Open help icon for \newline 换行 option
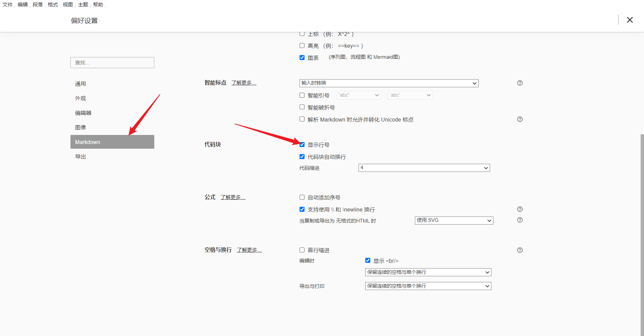 [520, 209]
